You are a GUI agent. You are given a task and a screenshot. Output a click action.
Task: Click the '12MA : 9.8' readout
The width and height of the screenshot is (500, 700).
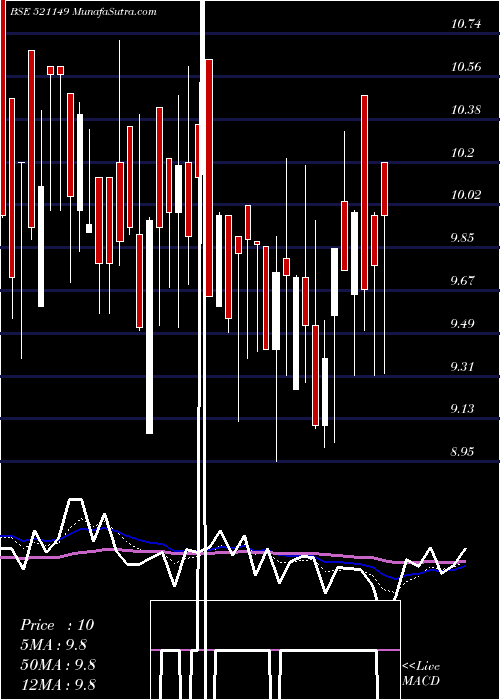pos(58,685)
